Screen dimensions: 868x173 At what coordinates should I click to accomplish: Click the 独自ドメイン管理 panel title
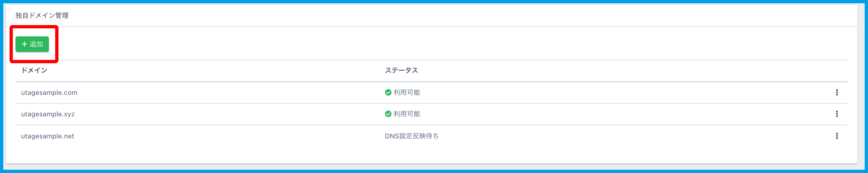tap(42, 16)
